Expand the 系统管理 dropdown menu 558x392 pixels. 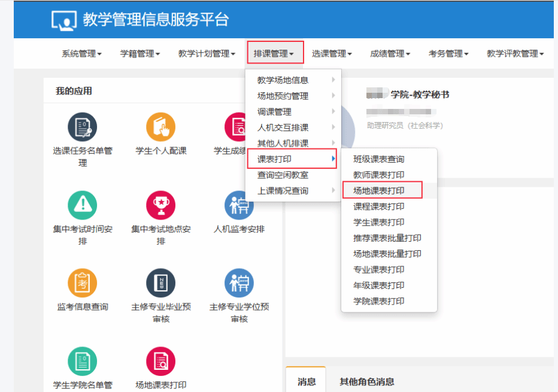pos(81,54)
